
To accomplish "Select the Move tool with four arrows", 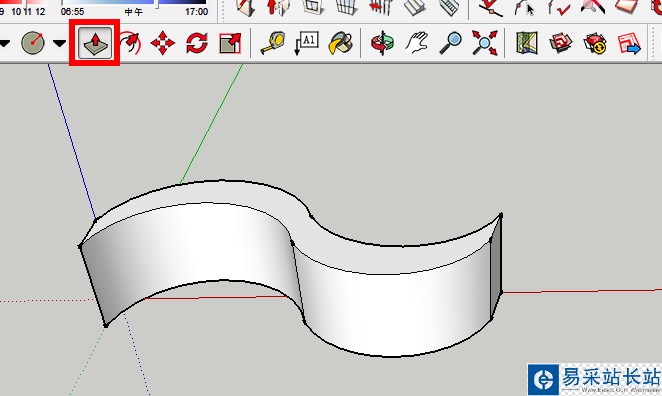I will click(163, 43).
